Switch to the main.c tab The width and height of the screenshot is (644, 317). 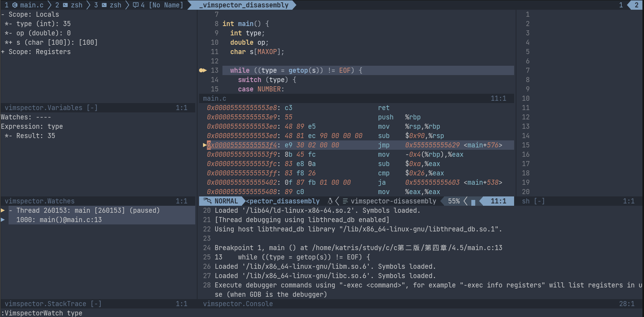click(x=24, y=5)
